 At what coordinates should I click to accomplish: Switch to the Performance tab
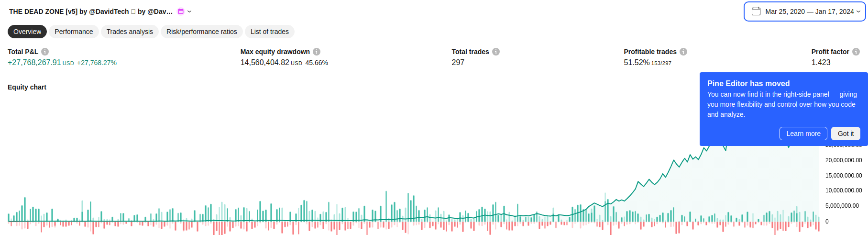click(74, 32)
